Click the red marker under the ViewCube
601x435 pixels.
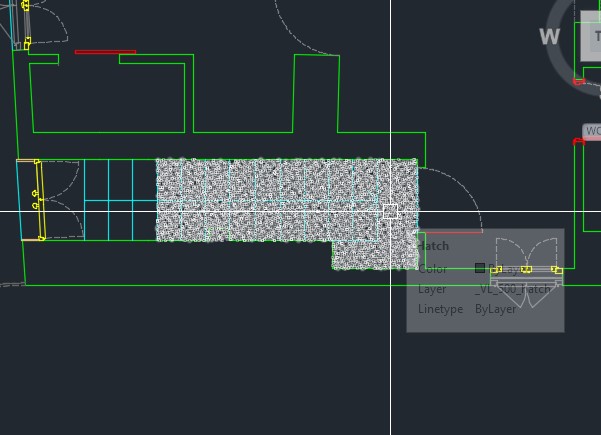(x=579, y=81)
